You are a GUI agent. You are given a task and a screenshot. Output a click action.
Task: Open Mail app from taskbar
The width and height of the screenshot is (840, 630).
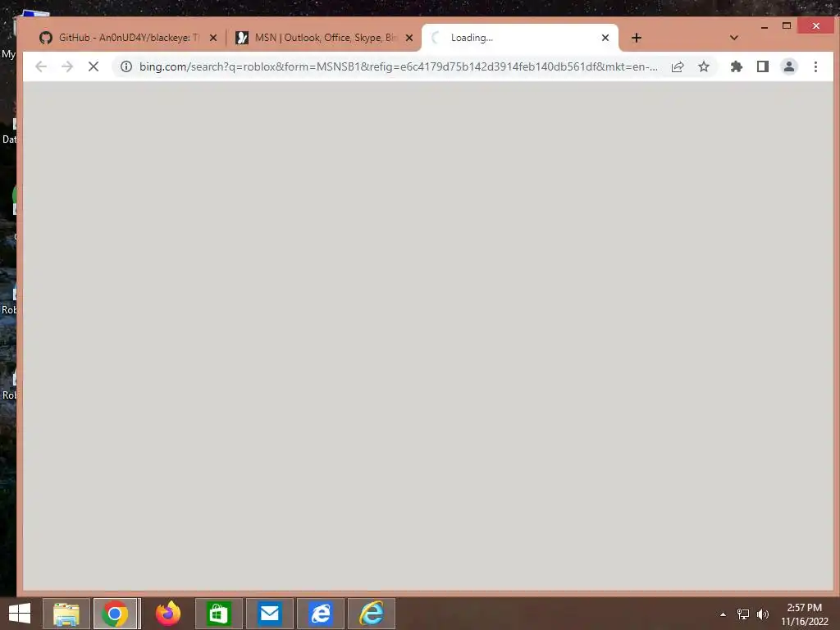point(269,614)
